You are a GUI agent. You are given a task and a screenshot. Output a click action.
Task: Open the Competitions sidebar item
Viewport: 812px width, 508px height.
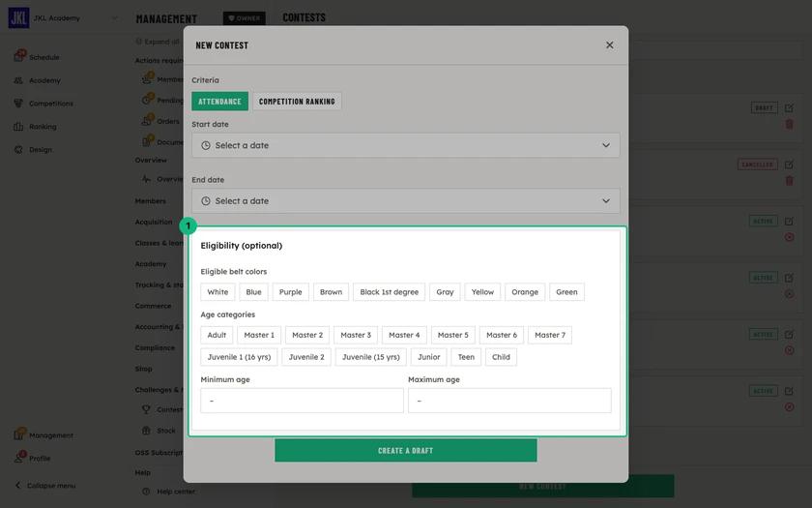[x=50, y=104]
